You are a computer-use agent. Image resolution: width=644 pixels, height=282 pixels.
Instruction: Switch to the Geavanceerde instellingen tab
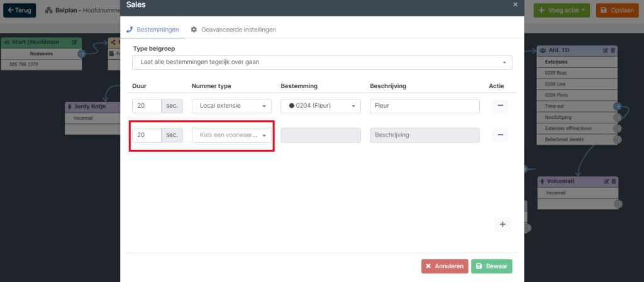point(233,30)
